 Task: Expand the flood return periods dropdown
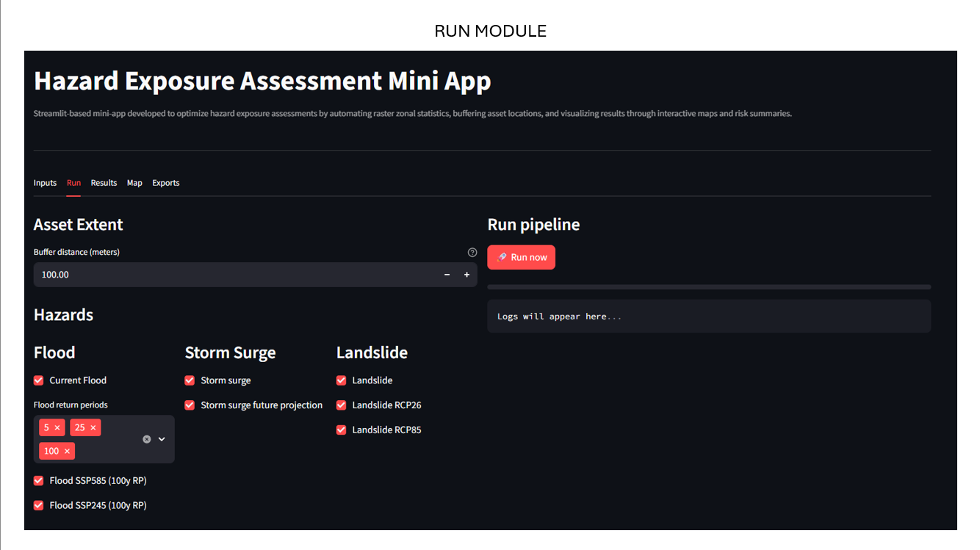pos(162,439)
